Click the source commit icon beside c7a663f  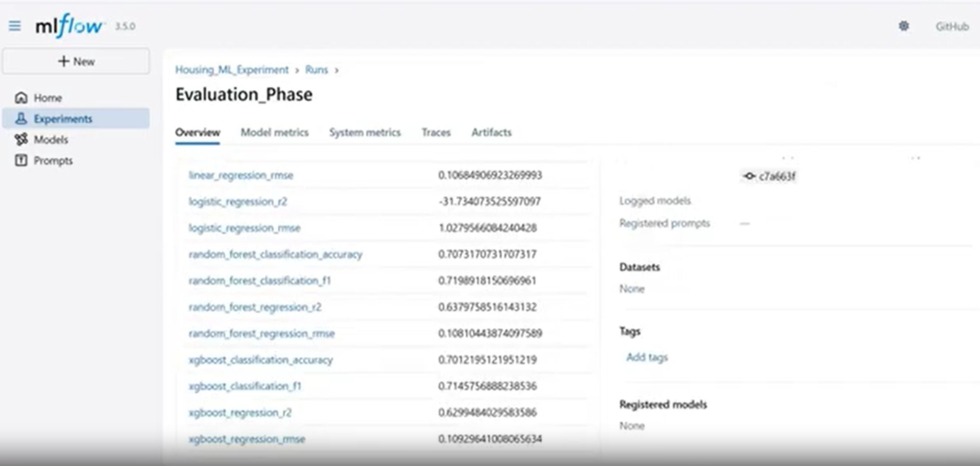coord(749,176)
